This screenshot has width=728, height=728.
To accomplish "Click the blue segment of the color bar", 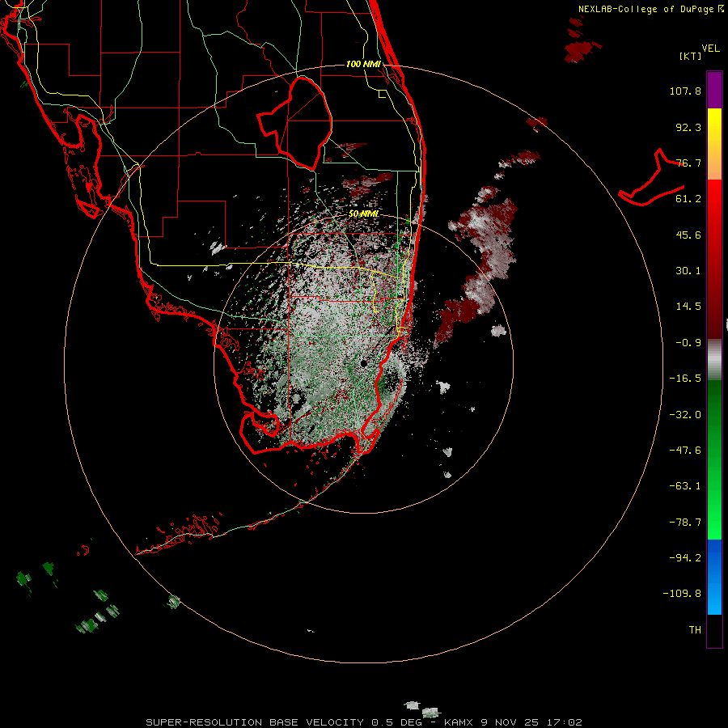I will pos(714,577).
